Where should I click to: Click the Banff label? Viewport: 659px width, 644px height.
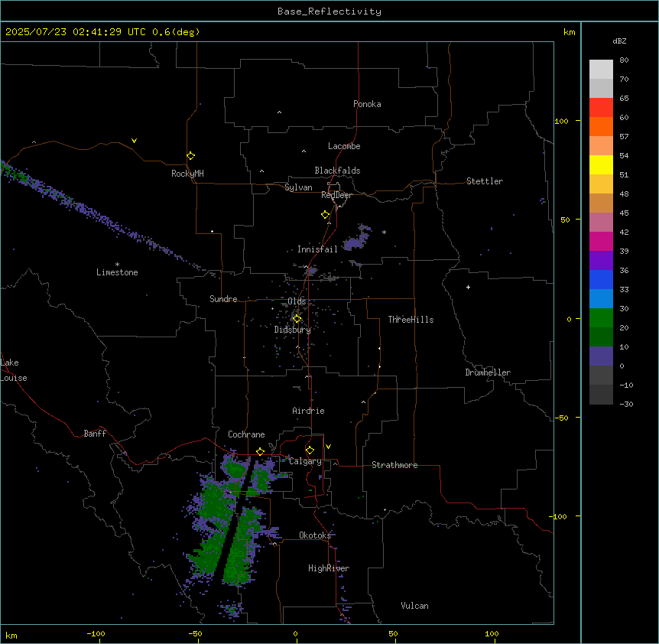pyautogui.click(x=95, y=434)
